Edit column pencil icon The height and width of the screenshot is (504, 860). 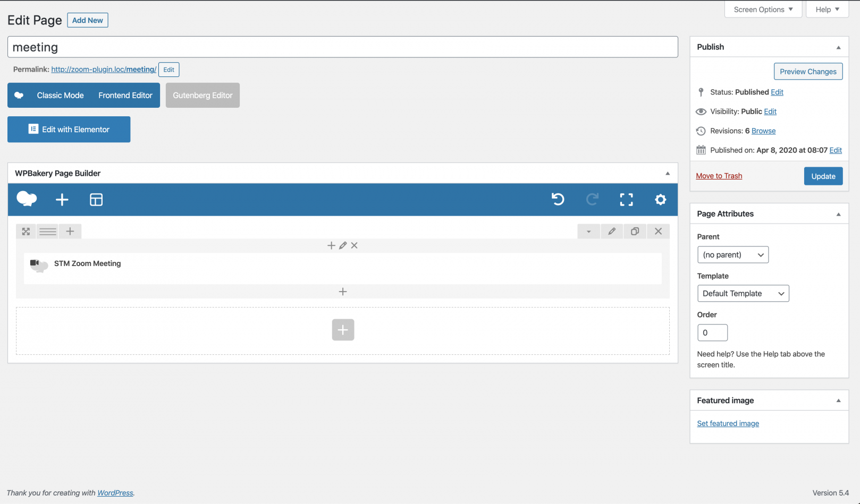click(x=343, y=245)
